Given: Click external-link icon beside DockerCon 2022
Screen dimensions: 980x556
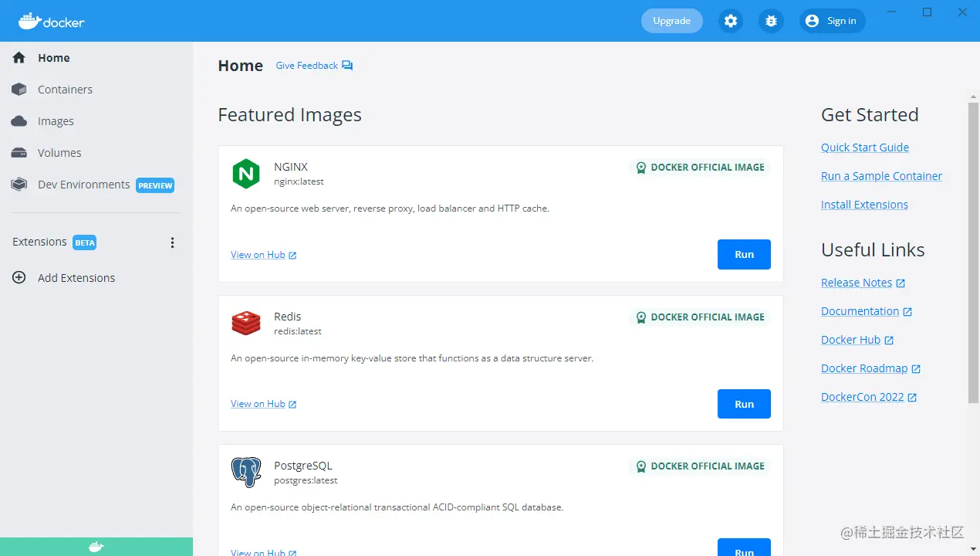Looking at the screenshot, I should coord(912,398).
